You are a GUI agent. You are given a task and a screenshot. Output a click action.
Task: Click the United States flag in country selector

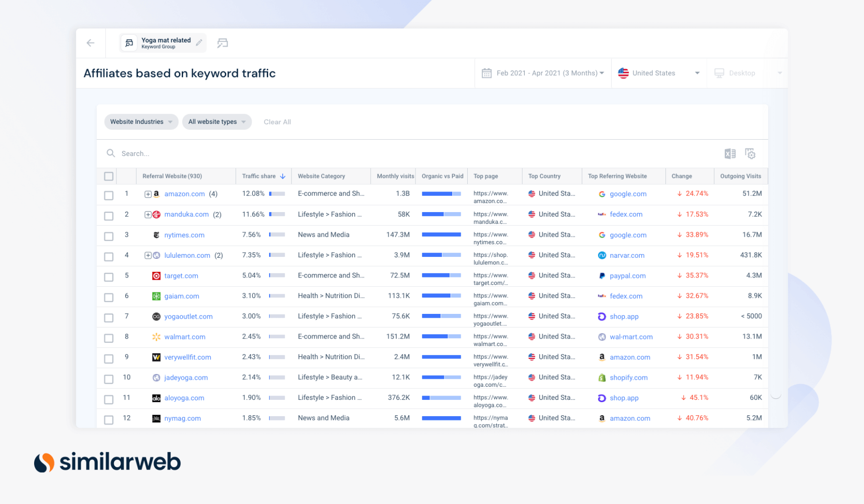pyautogui.click(x=623, y=73)
